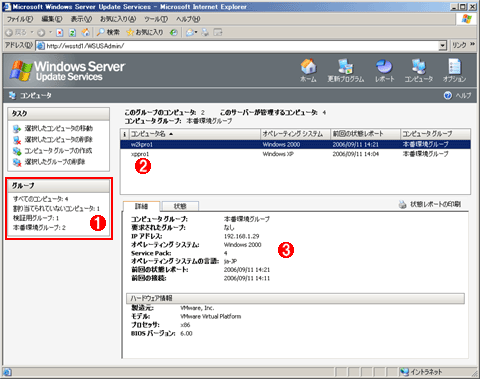Select the xppro1 computer row
The width and height of the screenshot is (480, 379).
(295, 154)
